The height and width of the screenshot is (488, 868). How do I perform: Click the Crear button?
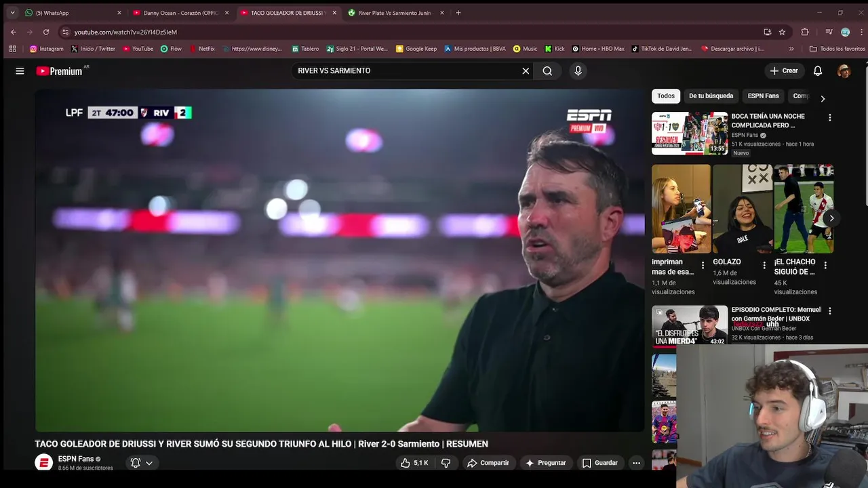point(784,70)
